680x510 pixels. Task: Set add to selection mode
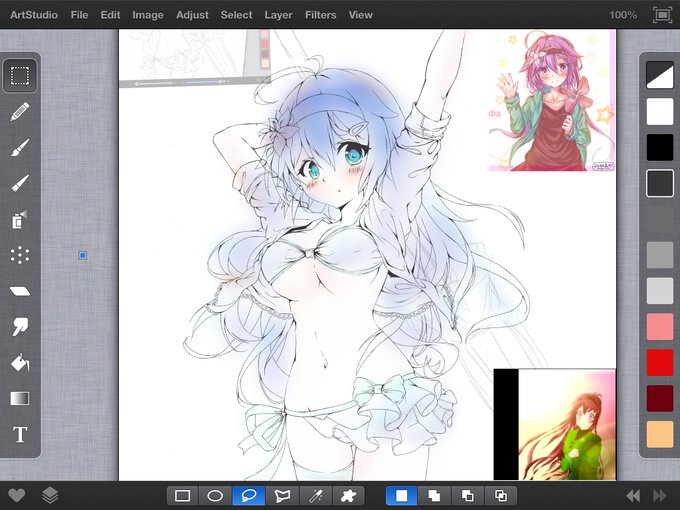coord(434,496)
